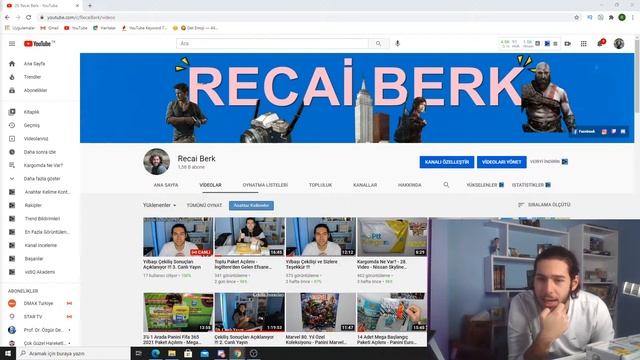Switch to KANALLAR tab
The width and height of the screenshot is (640, 360).
tap(365, 185)
